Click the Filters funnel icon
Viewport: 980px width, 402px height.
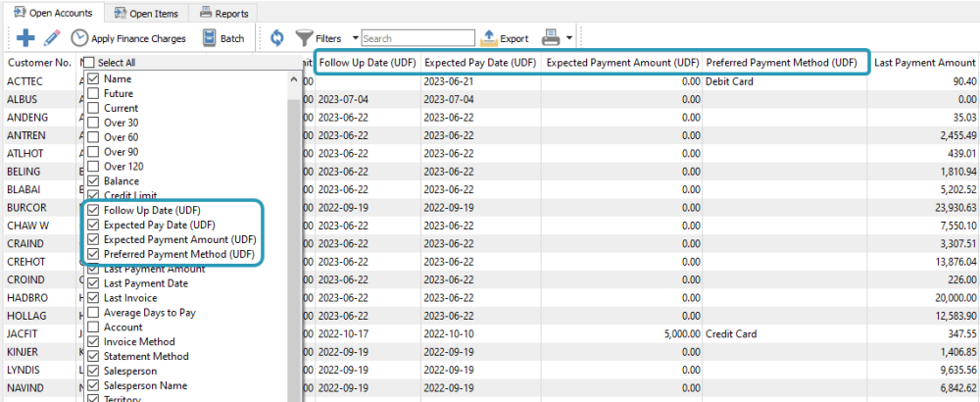pyautogui.click(x=304, y=38)
